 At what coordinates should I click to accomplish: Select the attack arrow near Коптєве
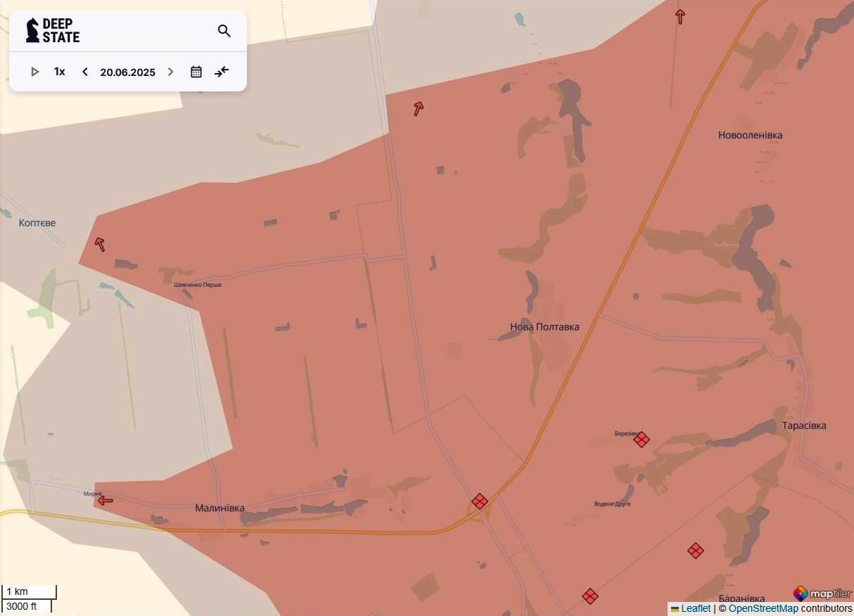coord(100,244)
